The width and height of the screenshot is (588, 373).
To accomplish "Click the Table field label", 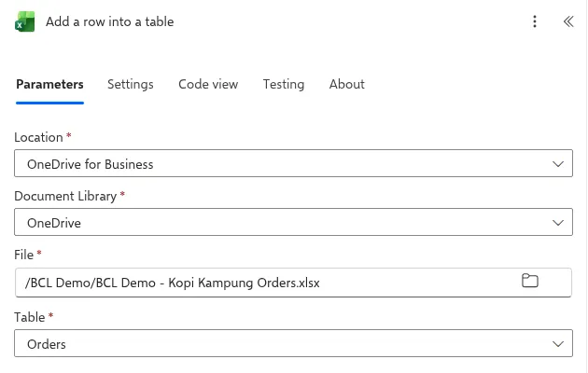I will tap(30, 318).
